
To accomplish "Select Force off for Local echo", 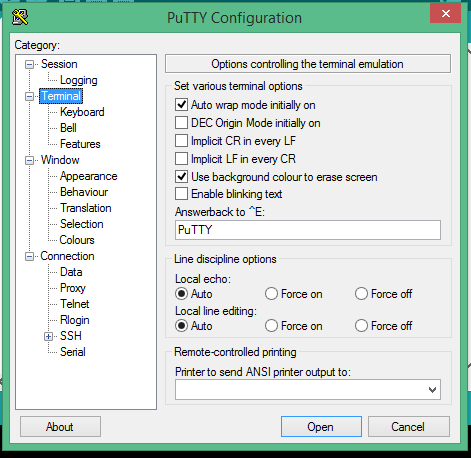I will pyautogui.click(x=361, y=294).
